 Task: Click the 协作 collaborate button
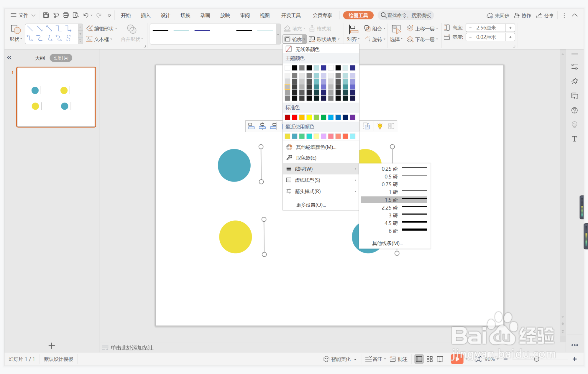pos(522,15)
